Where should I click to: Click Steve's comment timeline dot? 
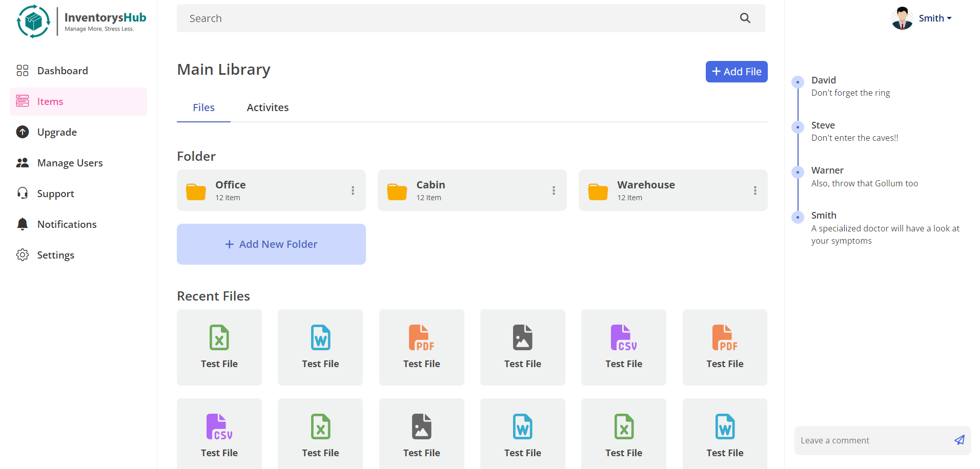click(798, 127)
